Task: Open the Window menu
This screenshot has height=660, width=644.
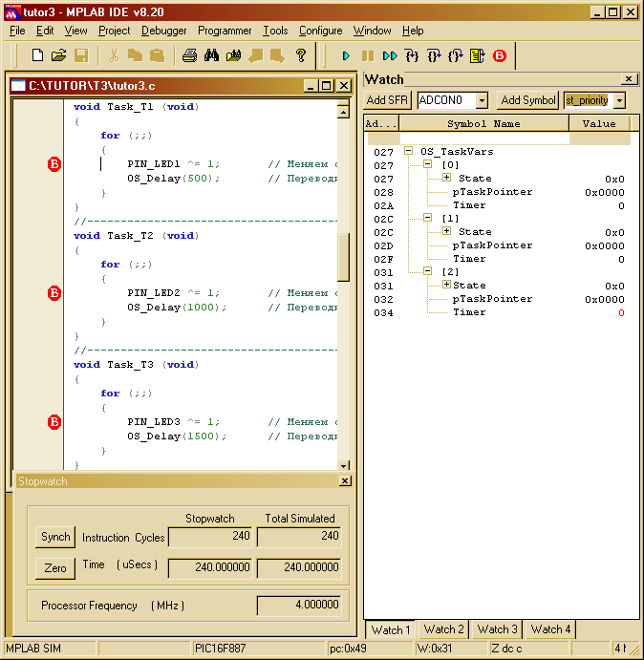Action: click(x=372, y=31)
